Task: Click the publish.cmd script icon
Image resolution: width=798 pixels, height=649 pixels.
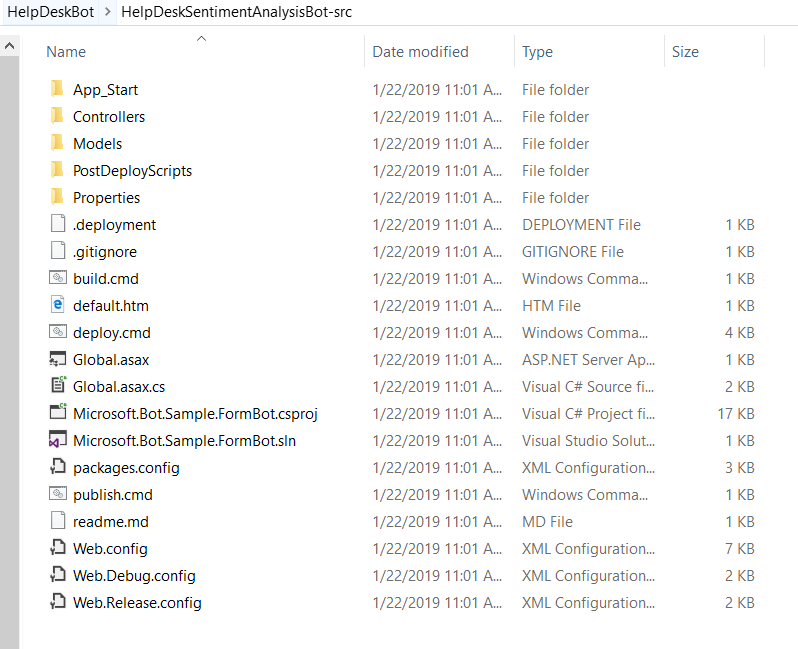Action: (58, 494)
